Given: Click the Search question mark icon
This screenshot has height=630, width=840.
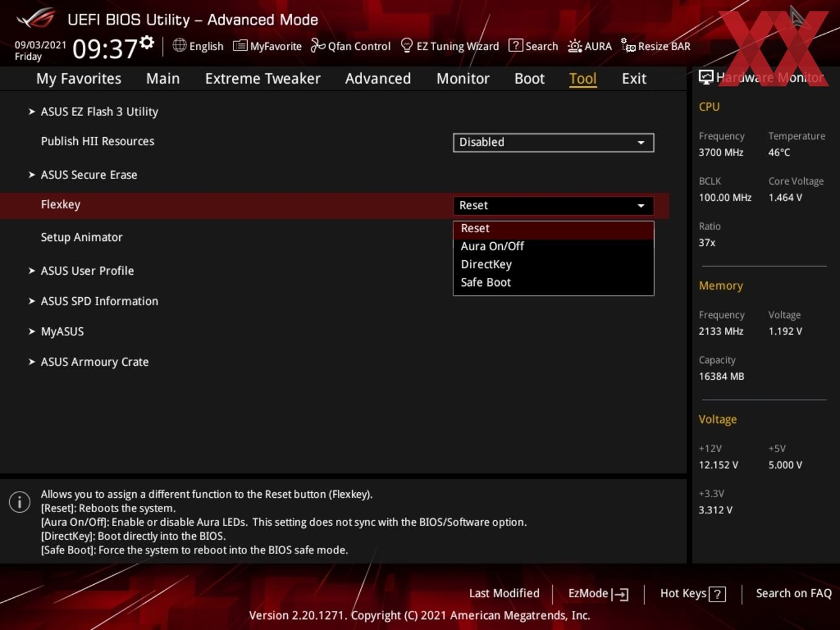Looking at the screenshot, I should (x=515, y=46).
